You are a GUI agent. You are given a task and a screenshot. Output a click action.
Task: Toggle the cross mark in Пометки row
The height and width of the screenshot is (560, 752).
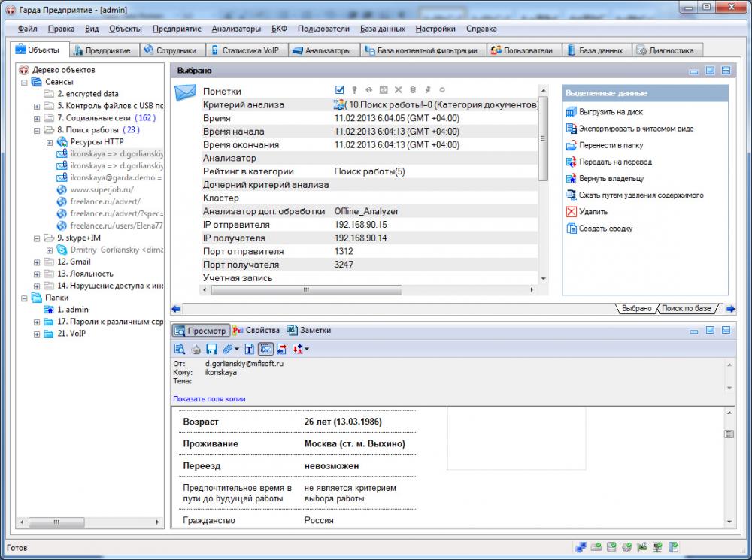(399, 90)
